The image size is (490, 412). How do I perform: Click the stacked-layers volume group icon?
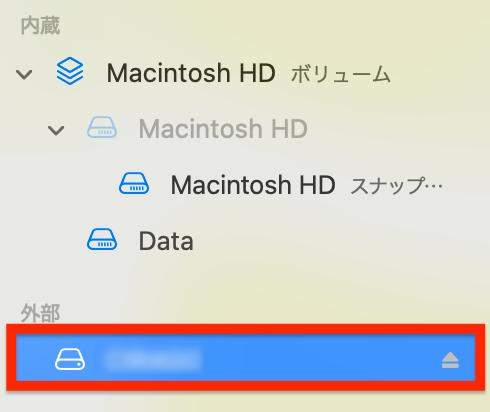[x=70, y=71]
